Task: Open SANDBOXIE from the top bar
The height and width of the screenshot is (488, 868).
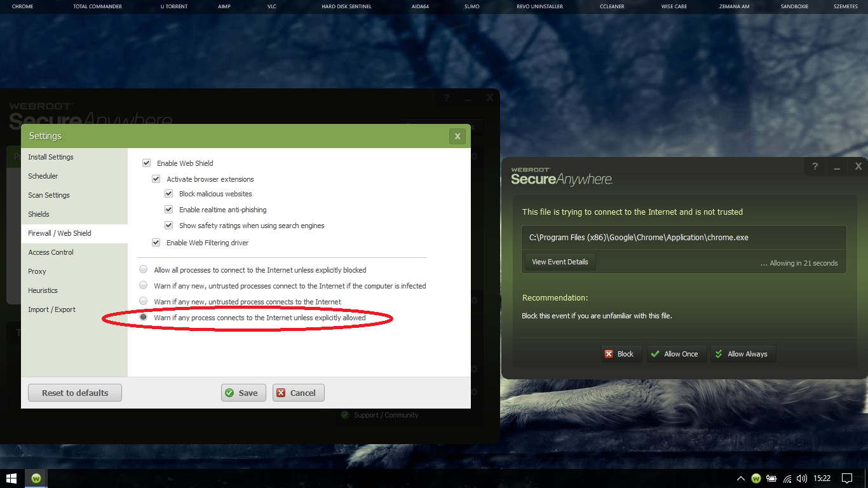Action: [795, 6]
